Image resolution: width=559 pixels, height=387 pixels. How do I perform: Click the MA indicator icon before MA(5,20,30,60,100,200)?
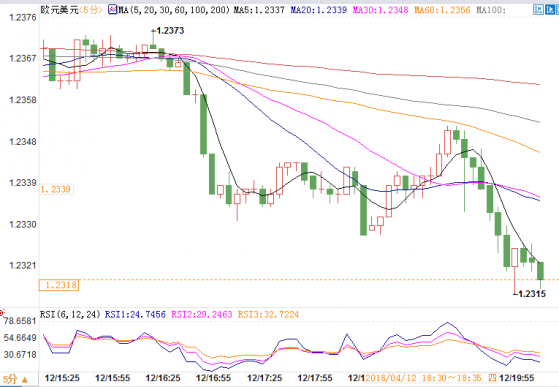point(113,10)
